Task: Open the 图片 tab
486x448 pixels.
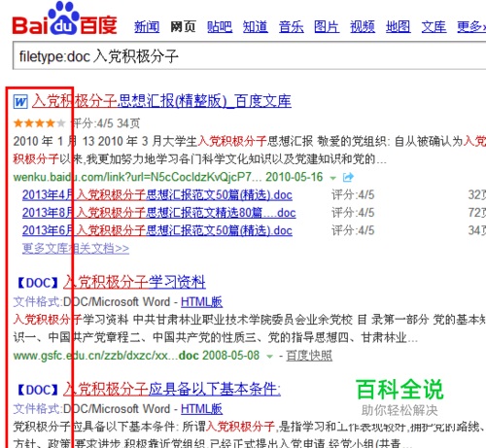Action: click(327, 26)
